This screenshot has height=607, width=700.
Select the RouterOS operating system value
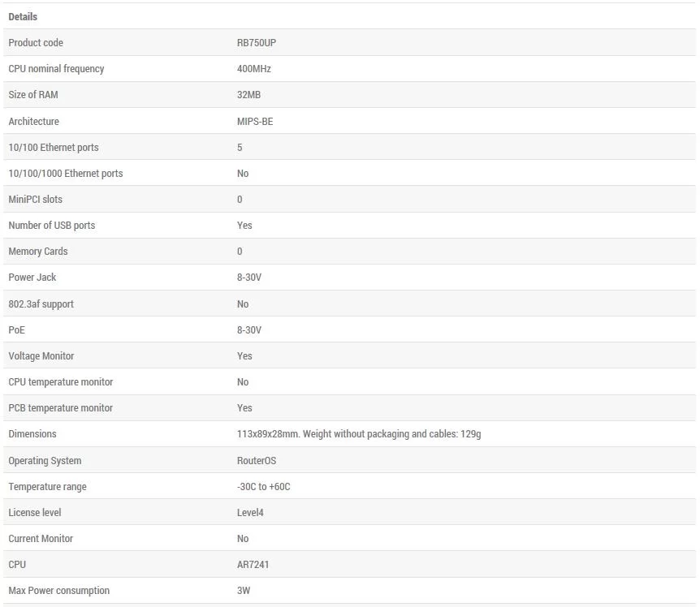(257, 461)
